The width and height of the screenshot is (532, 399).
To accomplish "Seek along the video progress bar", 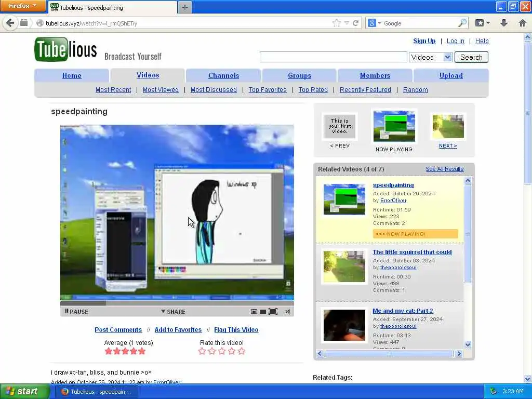I will coord(177,303).
